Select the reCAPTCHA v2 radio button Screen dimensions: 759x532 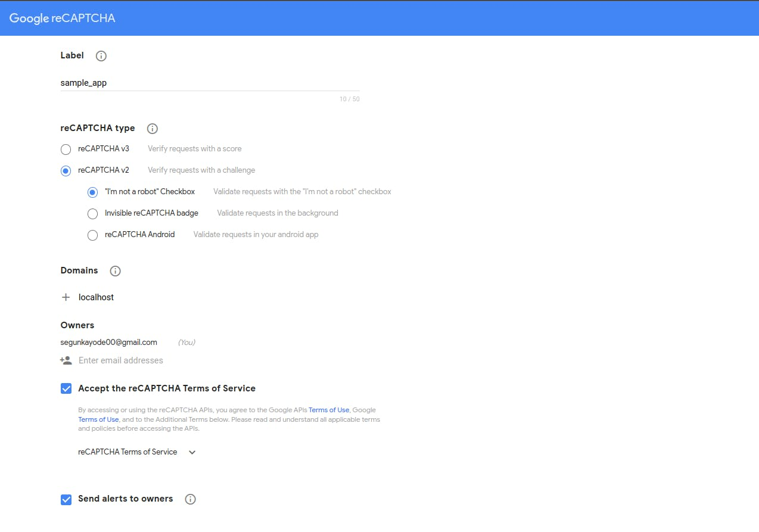point(66,170)
